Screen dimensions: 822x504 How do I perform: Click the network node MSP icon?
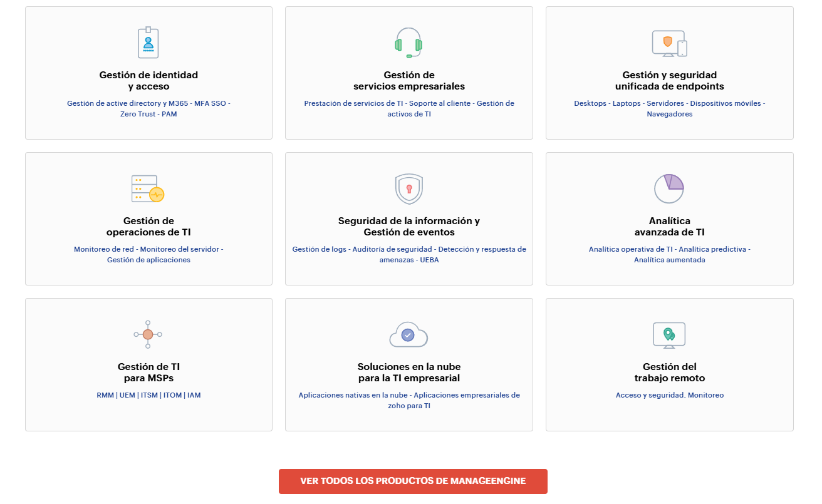click(x=148, y=334)
